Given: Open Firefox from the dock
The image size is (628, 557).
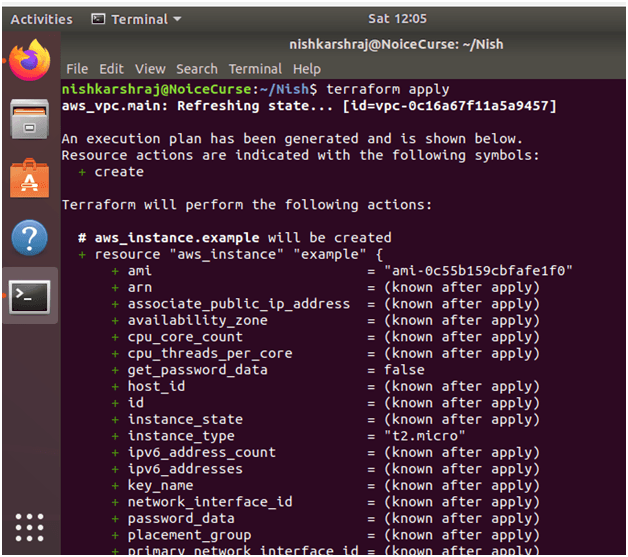Looking at the screenshot, I should [x=29, y=59].
